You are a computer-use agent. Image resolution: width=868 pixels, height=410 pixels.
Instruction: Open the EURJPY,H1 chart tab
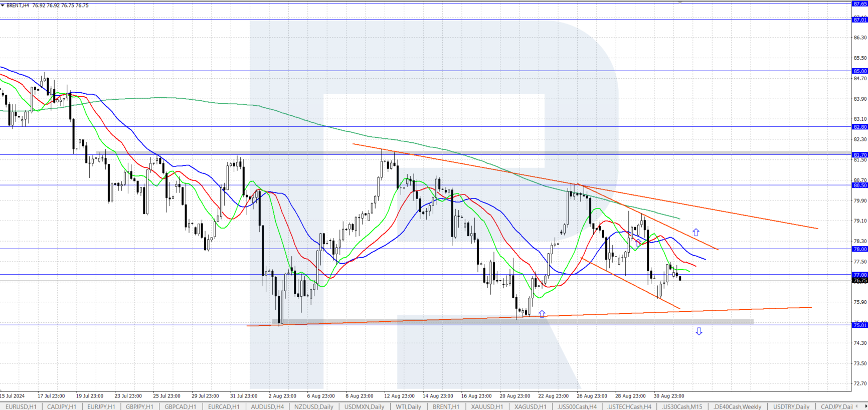point(101,406)
